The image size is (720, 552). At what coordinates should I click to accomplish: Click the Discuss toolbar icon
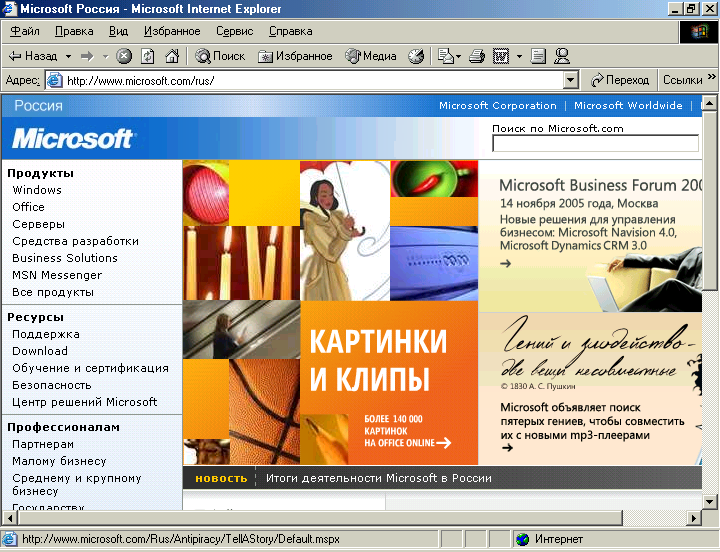point(538,56)
